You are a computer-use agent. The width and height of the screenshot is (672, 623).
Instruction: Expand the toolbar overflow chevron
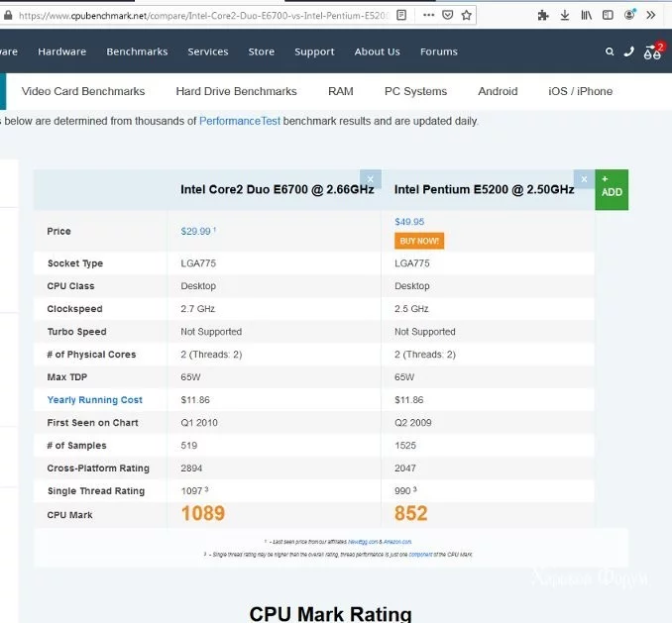coord(651,16)
